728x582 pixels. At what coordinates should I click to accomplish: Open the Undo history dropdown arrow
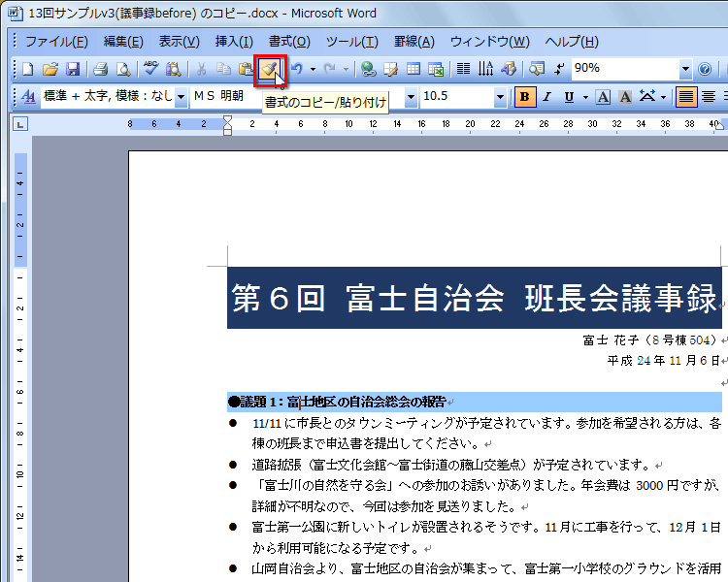click(x=313, y=70)
